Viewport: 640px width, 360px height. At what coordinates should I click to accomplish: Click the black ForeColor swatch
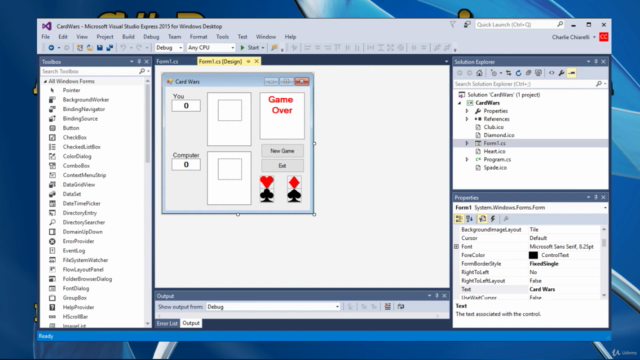[x=533, y=255]
